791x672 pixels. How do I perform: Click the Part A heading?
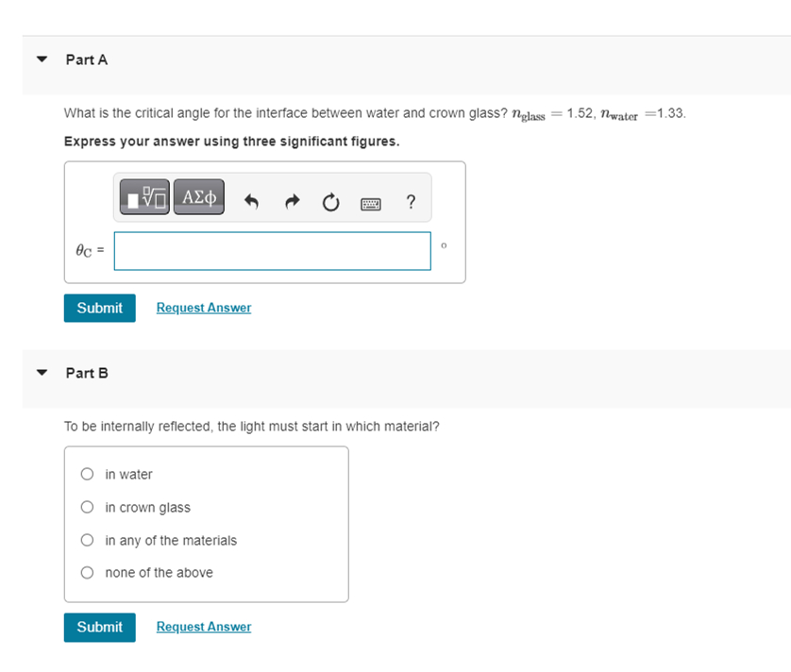click(x=87, y=59)
